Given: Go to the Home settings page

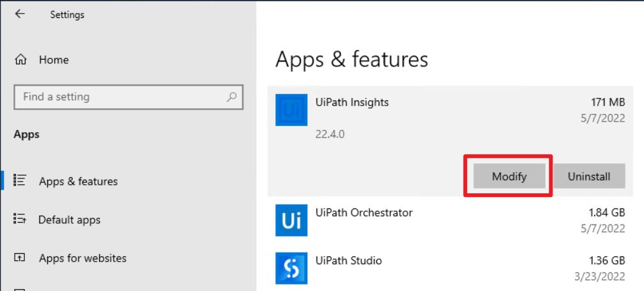Looking at the screenshot, I should (x=54, y=60).
